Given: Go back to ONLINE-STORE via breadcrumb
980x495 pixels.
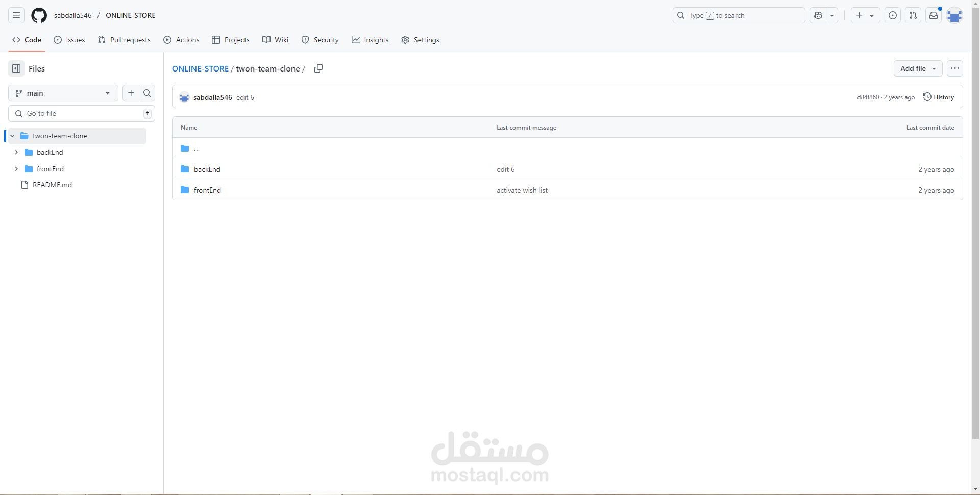Looking at the screenshot, I should click(200, 68).
